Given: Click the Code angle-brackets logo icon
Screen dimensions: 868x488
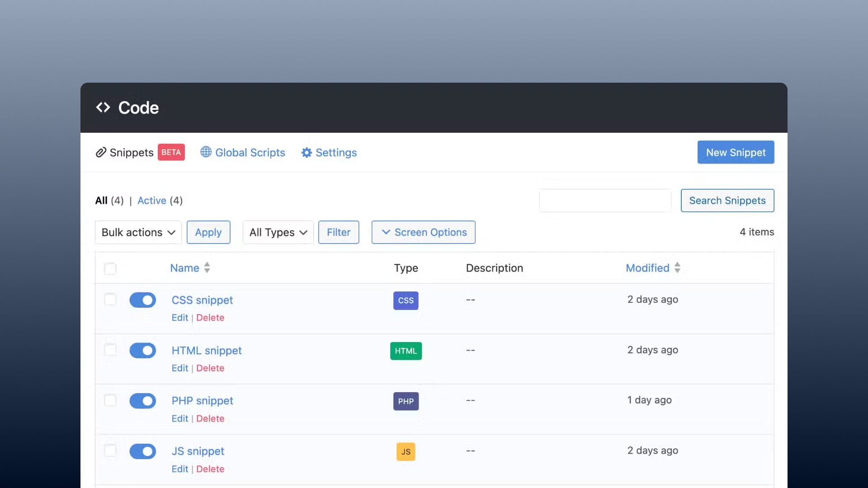Looking at the screenshot, I should [103, 108].
